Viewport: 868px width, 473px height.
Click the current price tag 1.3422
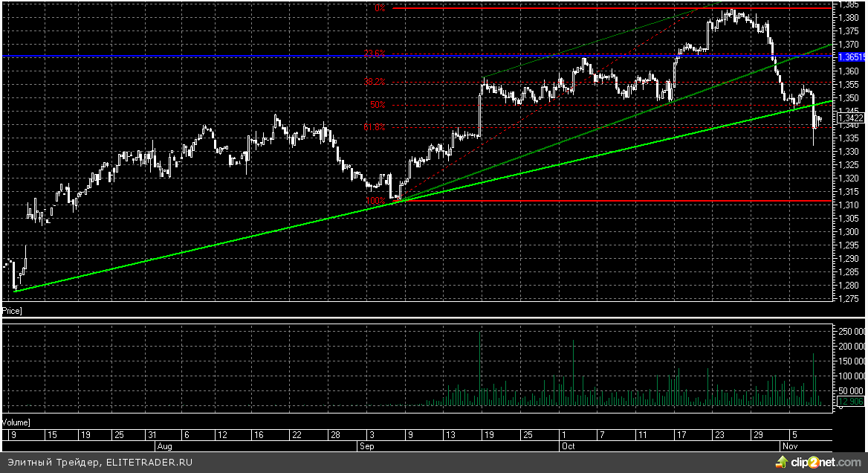850,118
